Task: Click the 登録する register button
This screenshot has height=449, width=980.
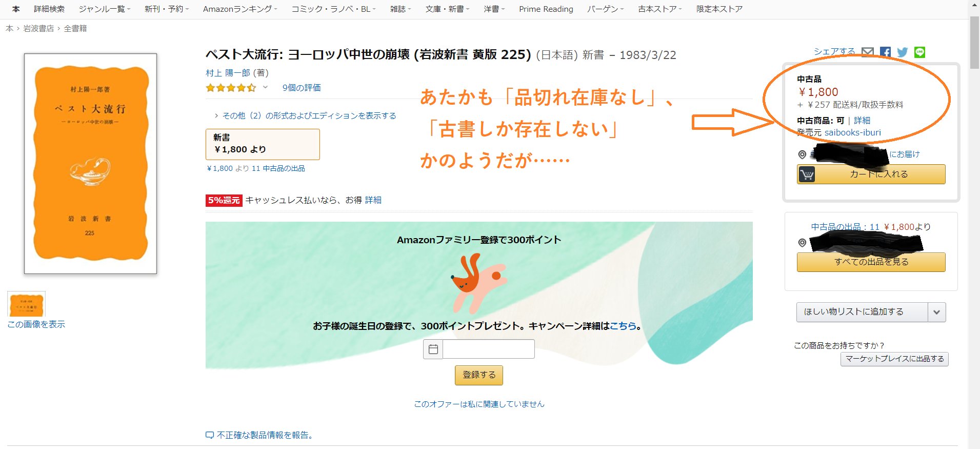Action: pos(478,375)
